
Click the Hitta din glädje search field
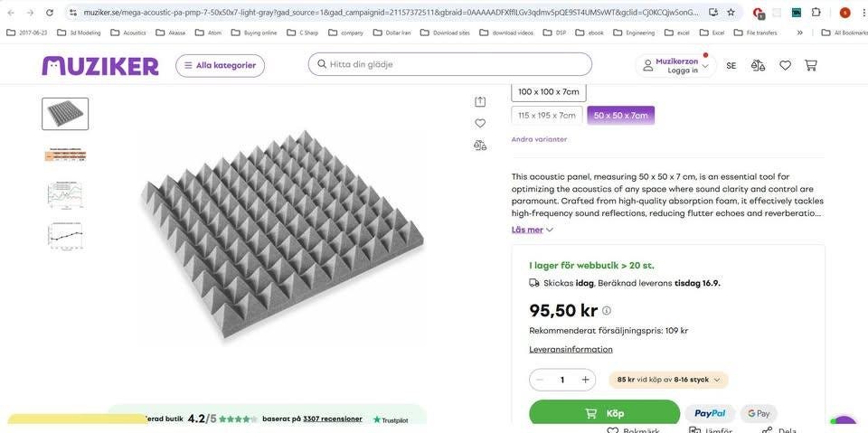tap(452, 64)
